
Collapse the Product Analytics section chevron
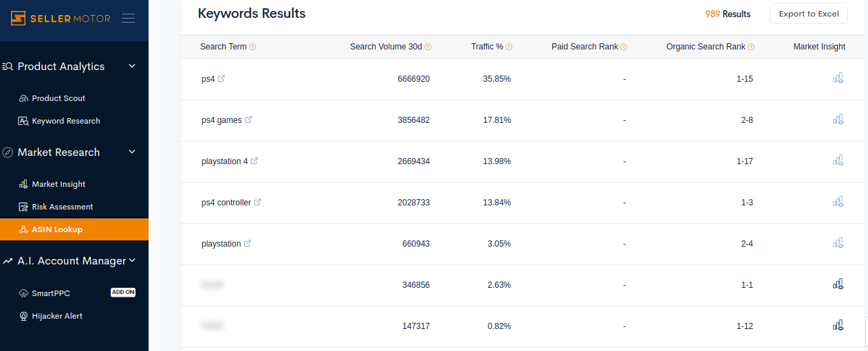(x=133, y=67)
